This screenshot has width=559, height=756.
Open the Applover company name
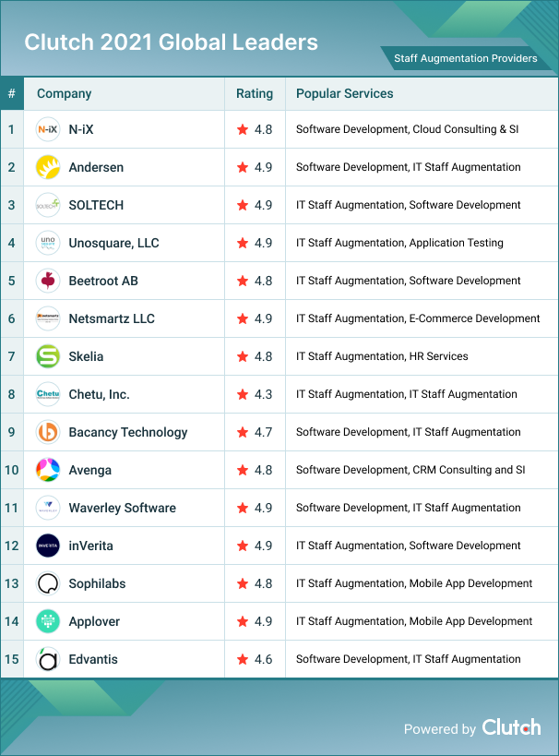tap(94, 622)
